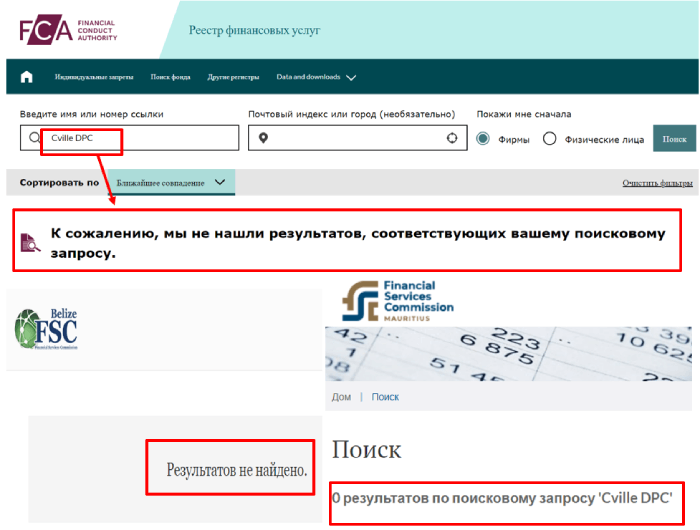This screenshot has width=700, height=530.
Task: Open the Ближайшее совпадение sort dropdown
Action: point(171,182)
